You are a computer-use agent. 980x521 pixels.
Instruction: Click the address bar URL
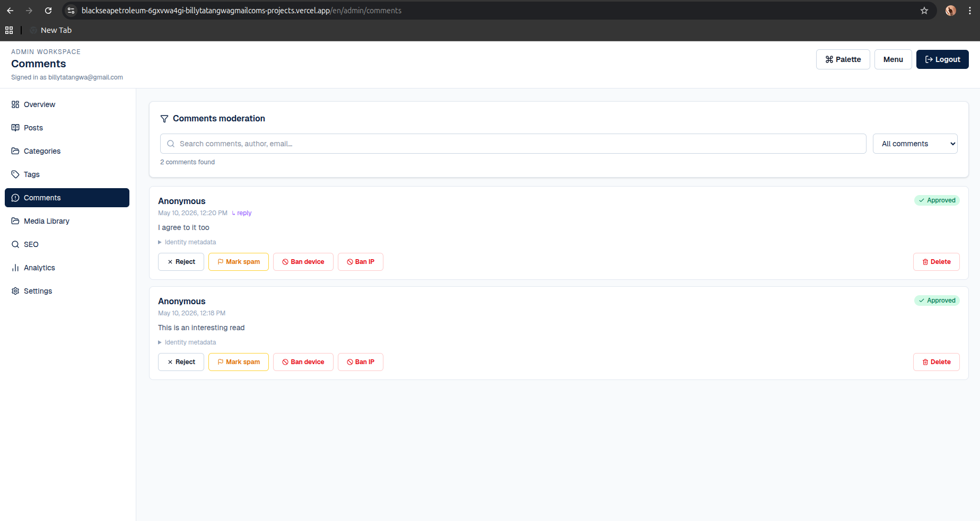[x=241, y=11]
